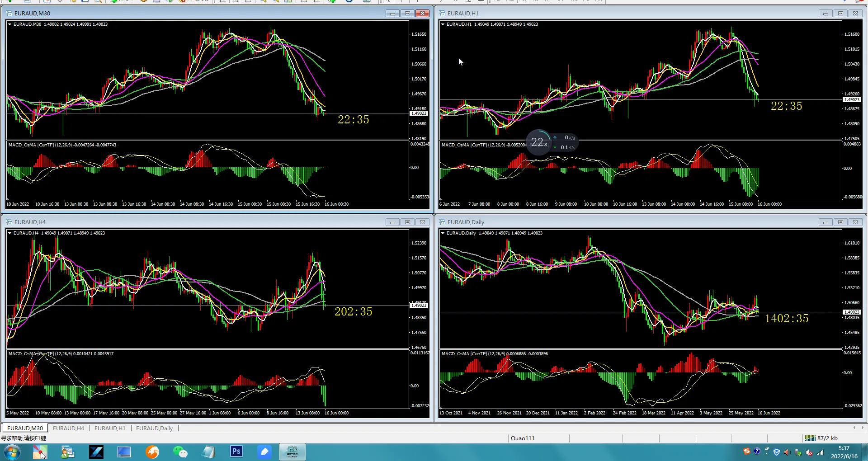The image size is (868, 461).
Task: Switch to the EURAUD,H4 tab
Action: point(68,428)
